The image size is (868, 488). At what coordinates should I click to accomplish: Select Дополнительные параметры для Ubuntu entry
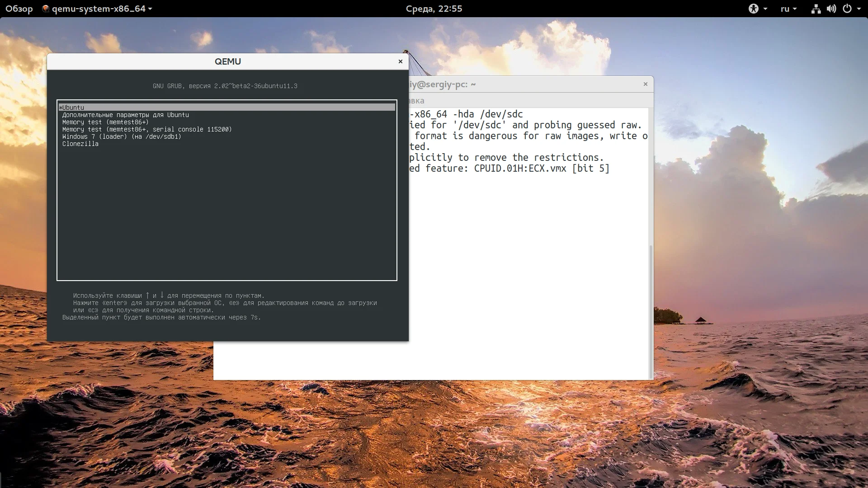tap(125, 115)
